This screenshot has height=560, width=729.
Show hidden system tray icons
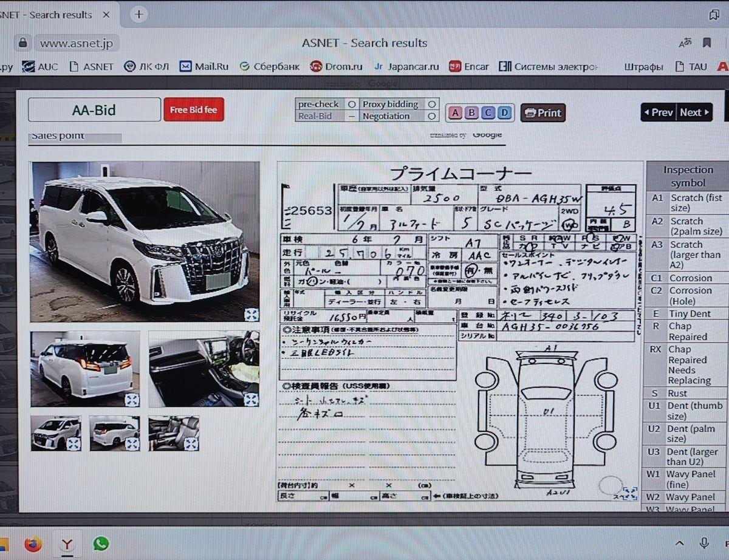coord(679,543)
